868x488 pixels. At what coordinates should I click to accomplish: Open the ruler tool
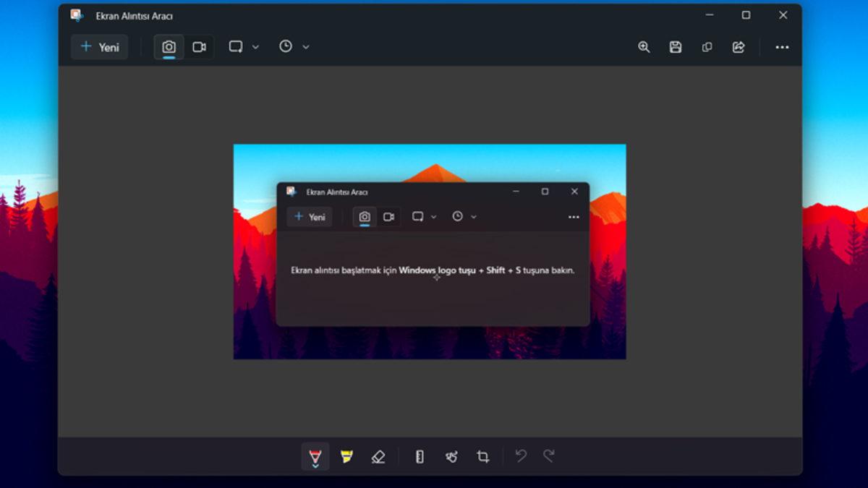420,456
